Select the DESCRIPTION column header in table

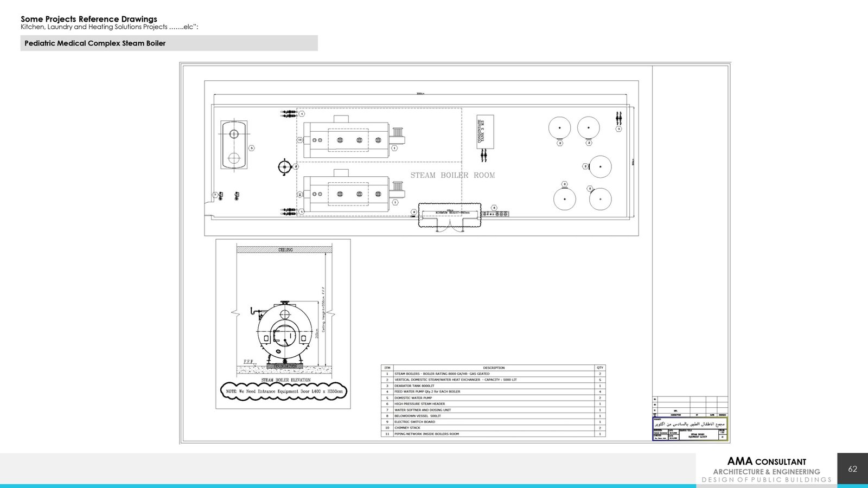(x=493, y=368)
